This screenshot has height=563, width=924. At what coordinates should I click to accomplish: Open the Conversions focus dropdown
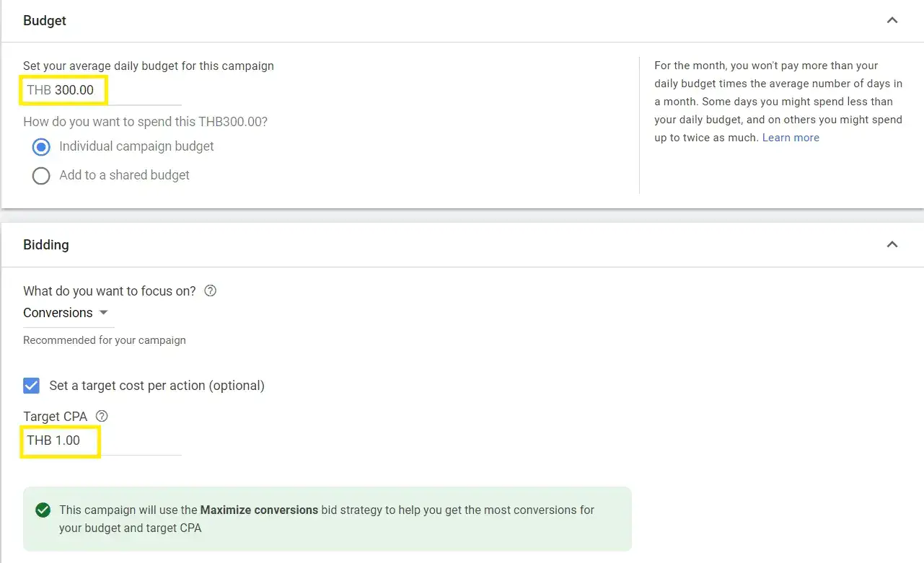click(69, 313)
